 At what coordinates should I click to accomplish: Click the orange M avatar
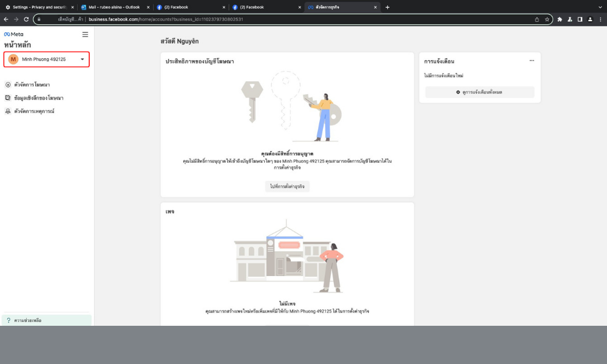[13, 59]
